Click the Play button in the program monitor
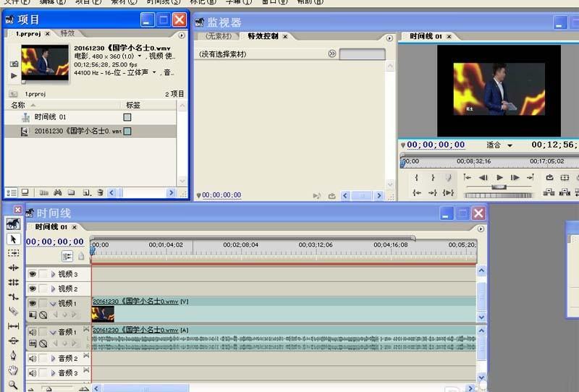This screenshot has width=579, height=392. [x=499, y=178]
